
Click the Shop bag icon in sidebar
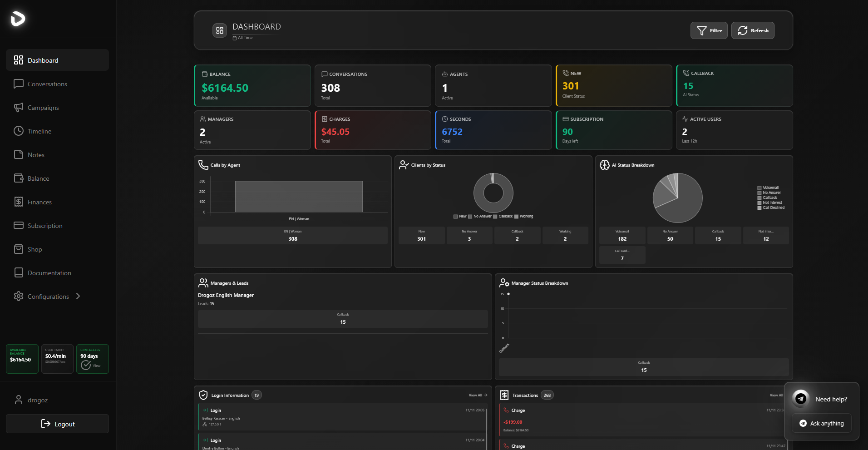(19, 249)
